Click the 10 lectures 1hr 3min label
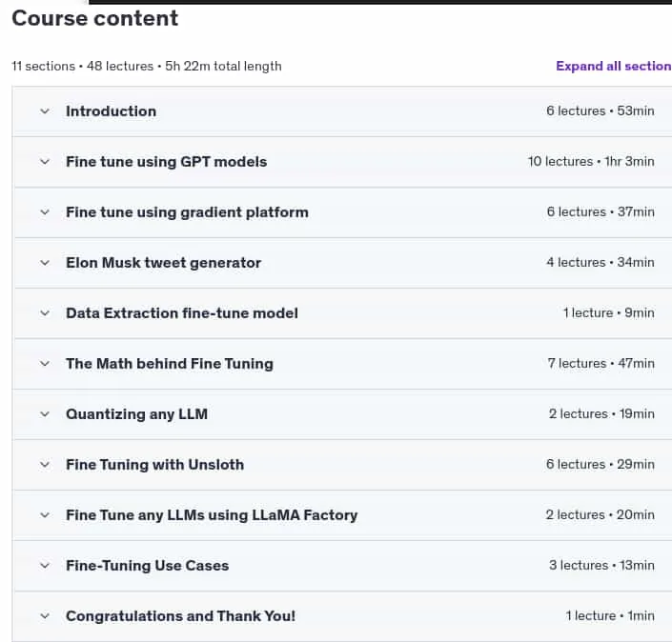This screenshot has height=642, width=672. point(591,162)
